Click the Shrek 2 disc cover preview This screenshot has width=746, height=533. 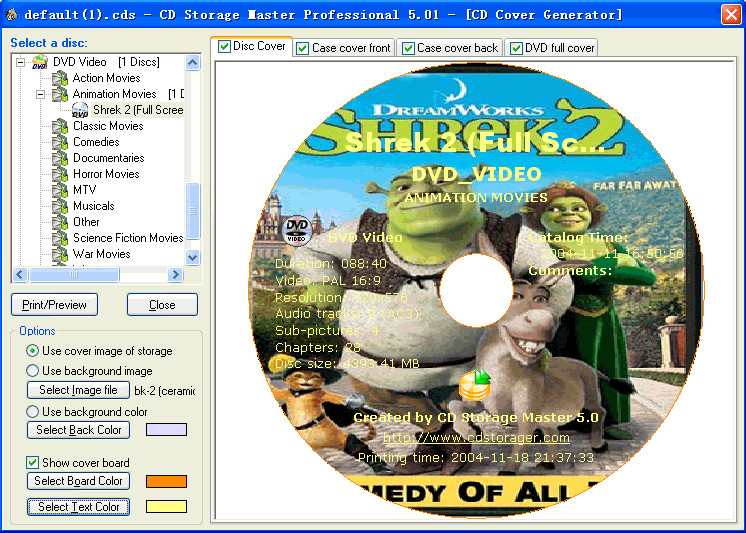click(475, 290)
